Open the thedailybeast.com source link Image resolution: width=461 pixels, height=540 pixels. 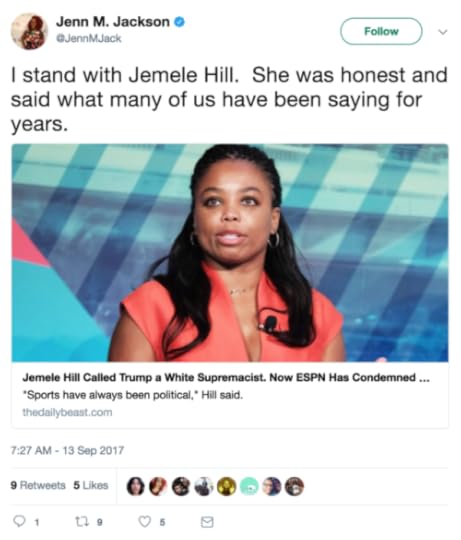pyautogui.click(x=67, y=412)
